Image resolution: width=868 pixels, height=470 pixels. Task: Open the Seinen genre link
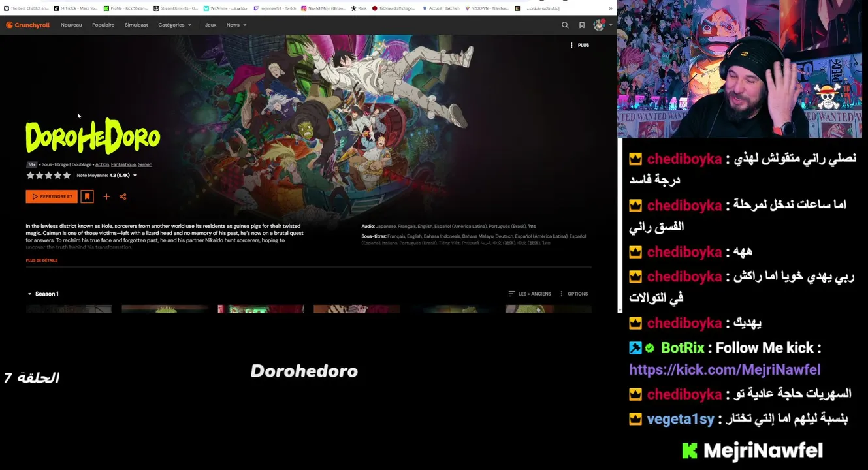[x=145, y=164]
